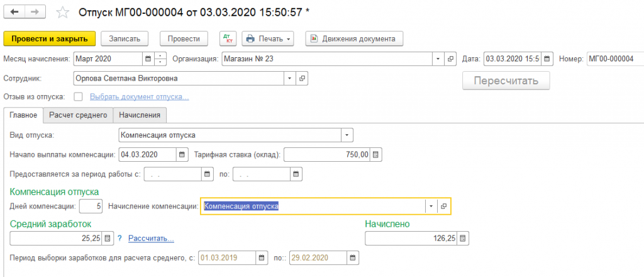Open calculator icon in Начислено field

click(463, 238)
